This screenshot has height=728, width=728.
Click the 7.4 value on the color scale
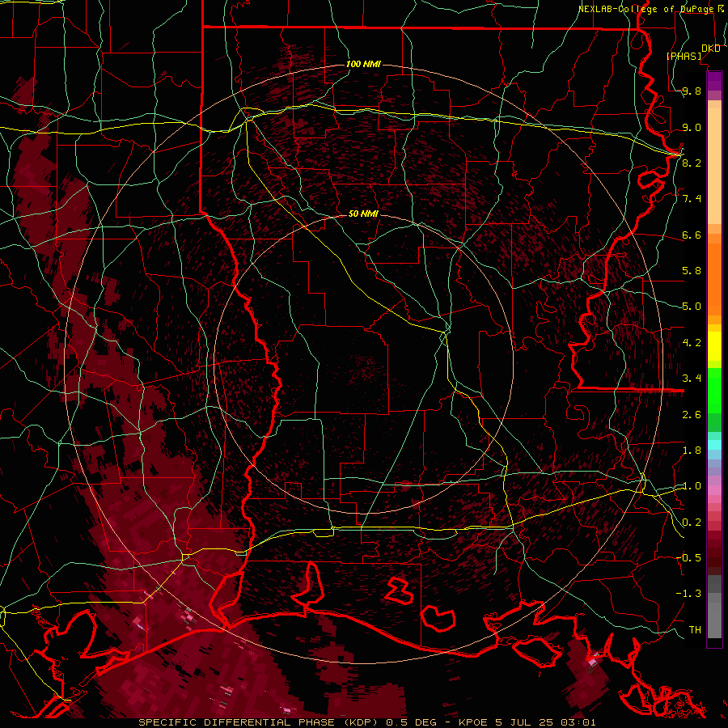692,199
